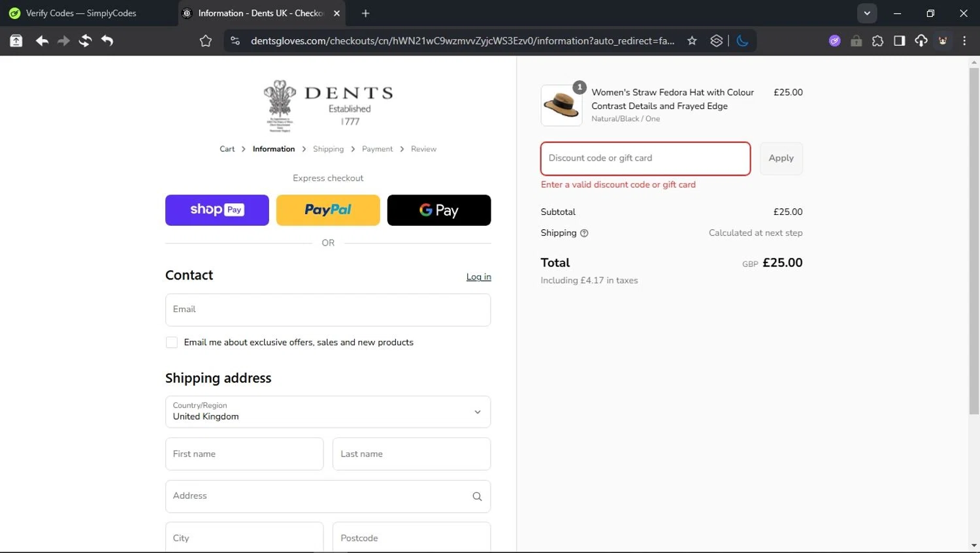Click the star icon left of address bar
Viewport: 980px width, 553px height.
206,40
